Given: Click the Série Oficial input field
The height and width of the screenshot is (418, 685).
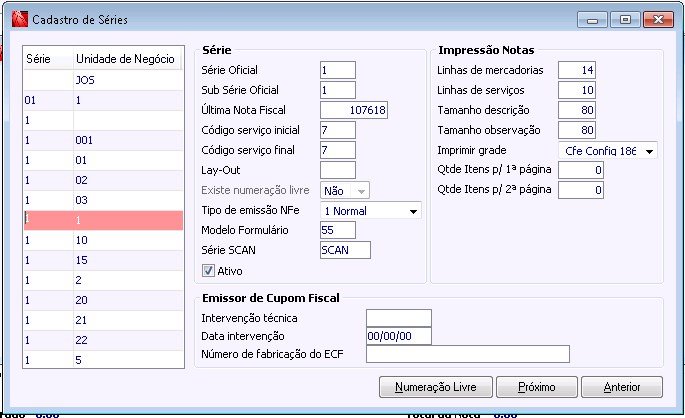Looking at the screenshot, I should click(337, 70).
